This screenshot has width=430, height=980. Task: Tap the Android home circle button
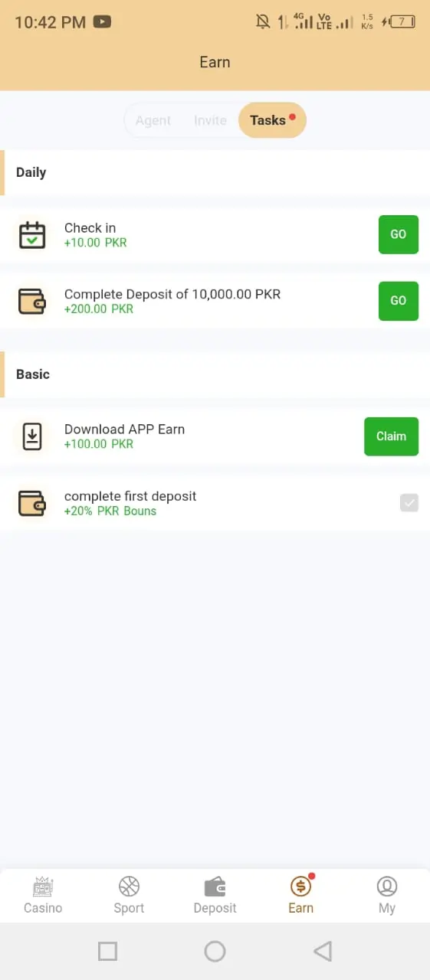coord(215,952)
